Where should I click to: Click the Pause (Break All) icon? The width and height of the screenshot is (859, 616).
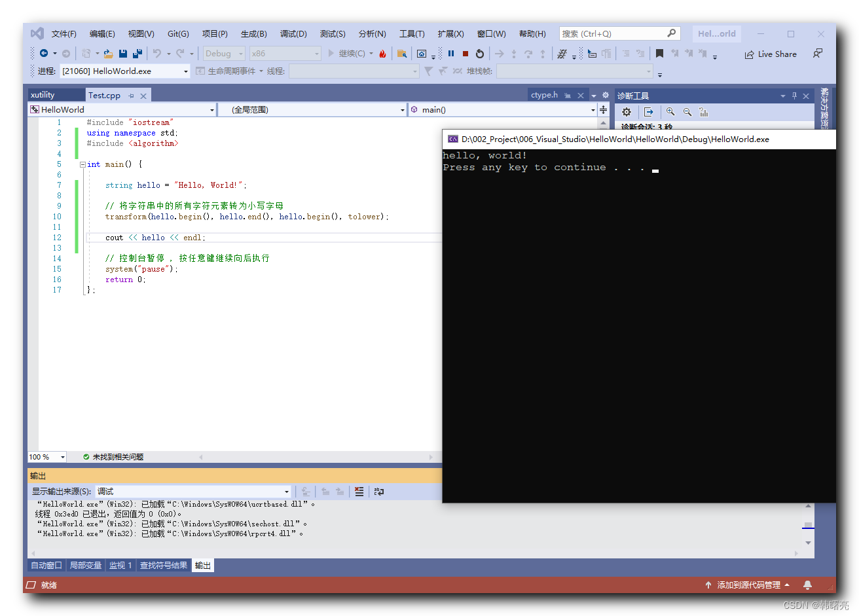point(451,54)
